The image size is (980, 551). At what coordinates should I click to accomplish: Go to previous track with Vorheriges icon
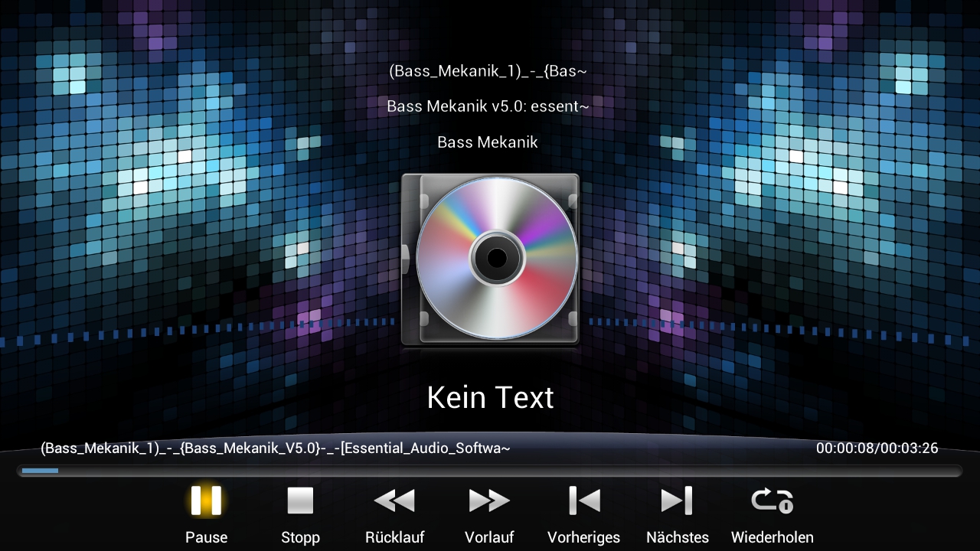(x=584, y=500)
